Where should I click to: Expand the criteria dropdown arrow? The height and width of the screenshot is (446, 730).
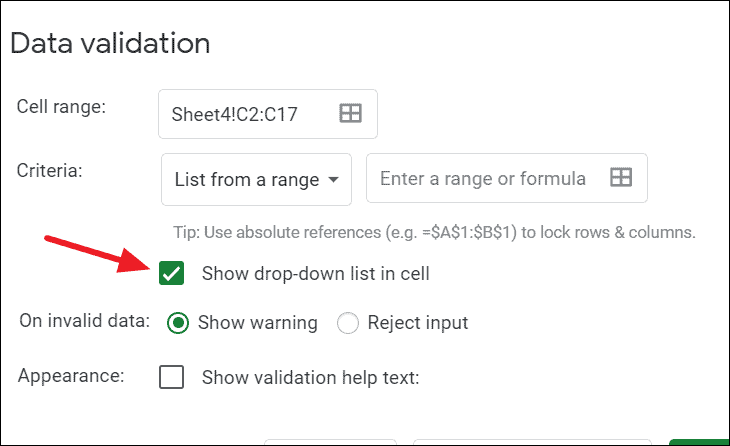coord(333,180)
